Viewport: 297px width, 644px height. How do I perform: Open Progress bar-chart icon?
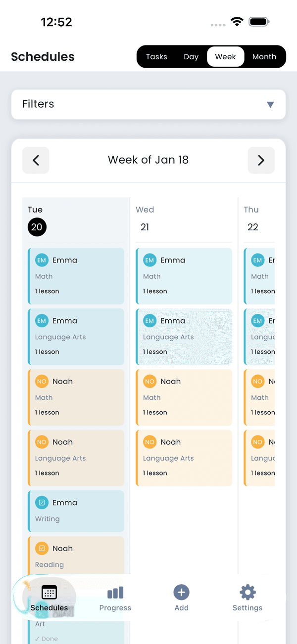115,592
